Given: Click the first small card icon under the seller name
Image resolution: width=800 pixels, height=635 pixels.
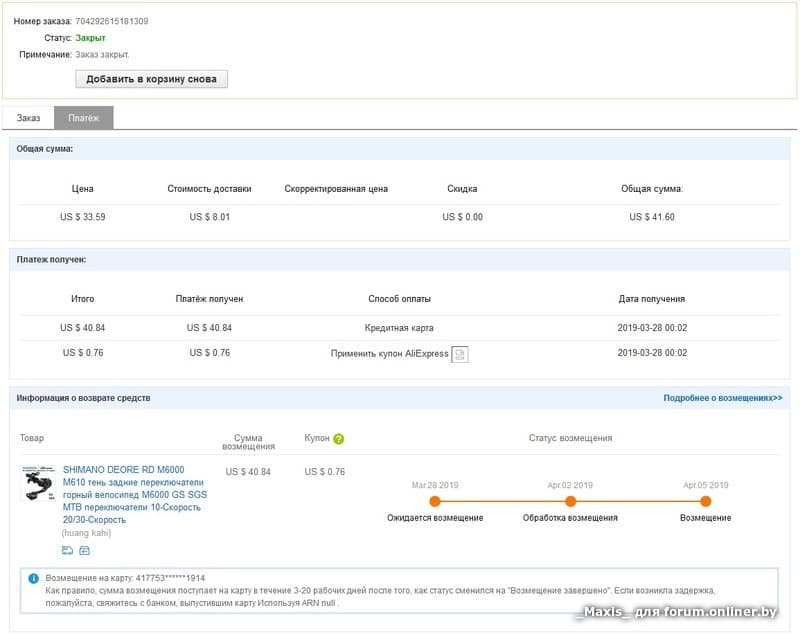Looking at the screenshot, I should click(67, 550).
